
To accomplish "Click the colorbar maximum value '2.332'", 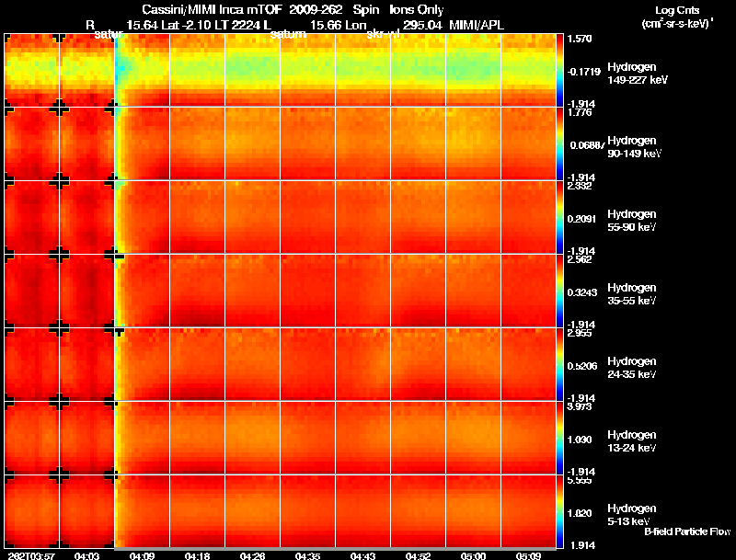I will [581, 186].
